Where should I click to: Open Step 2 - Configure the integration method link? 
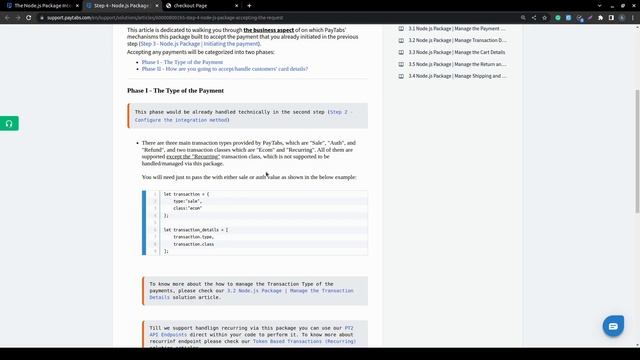[x=243, y=116]
